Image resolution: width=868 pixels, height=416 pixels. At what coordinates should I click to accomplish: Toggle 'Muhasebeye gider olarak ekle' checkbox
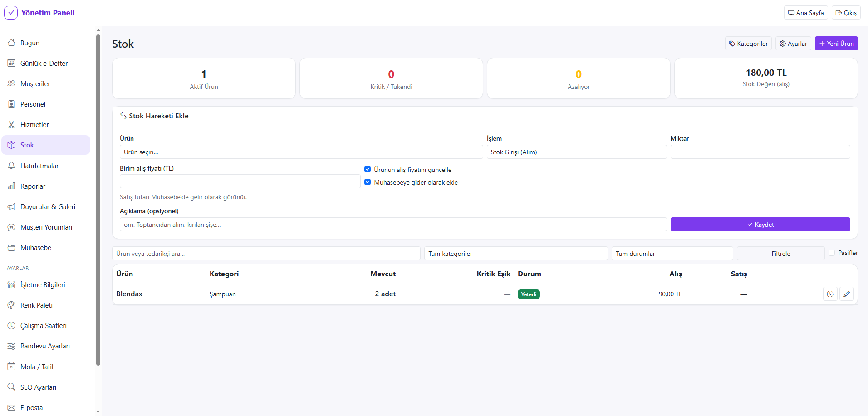pos(368,182)
